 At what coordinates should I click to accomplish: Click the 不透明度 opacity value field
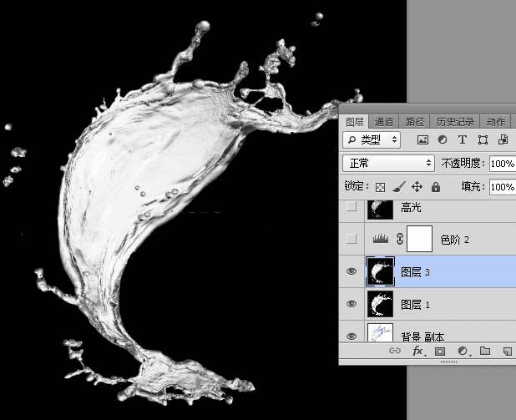(x=503, y=164)
